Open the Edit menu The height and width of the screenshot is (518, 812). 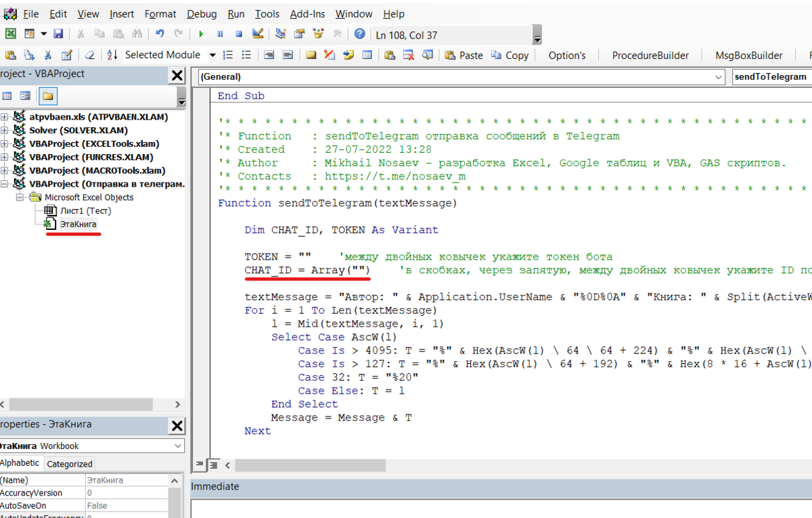58,14
